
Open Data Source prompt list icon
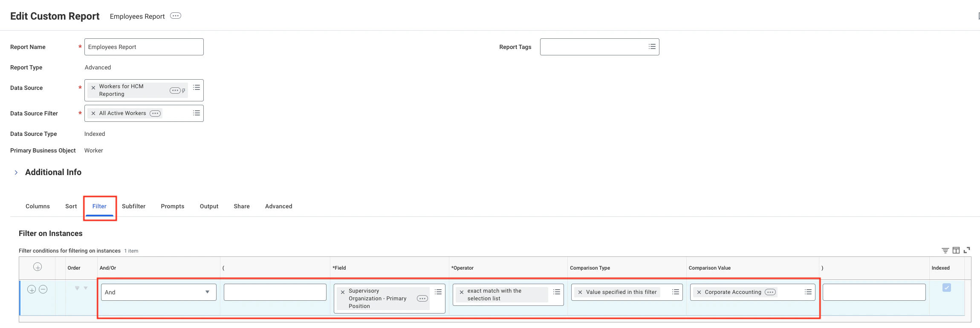point(197,87)
